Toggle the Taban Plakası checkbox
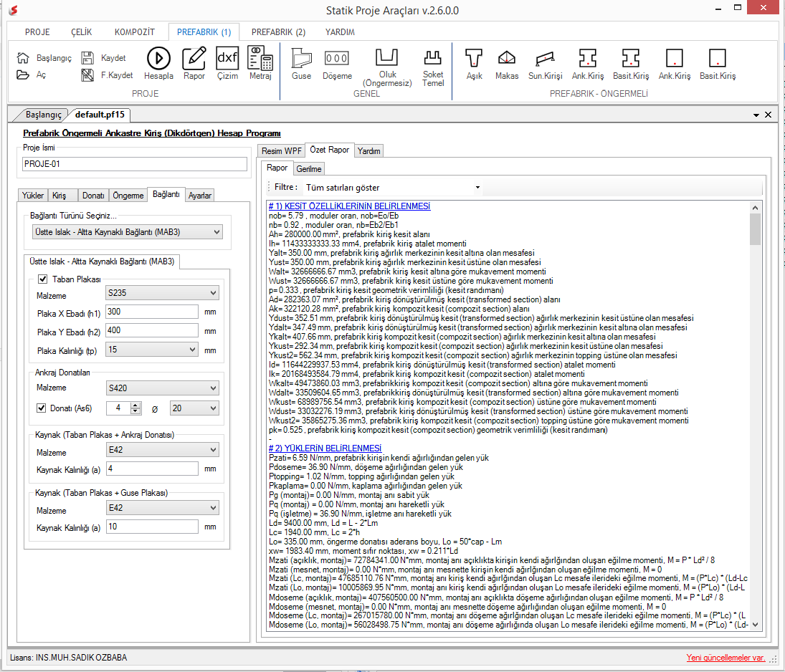Viewport: 785px width, 672px height. (43, 279)
